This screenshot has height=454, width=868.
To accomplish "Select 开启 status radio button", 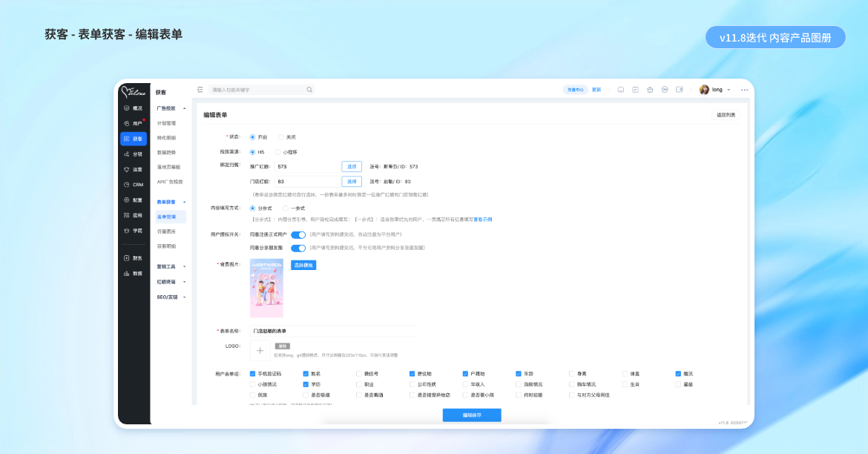I will click(x=252, y=137).
